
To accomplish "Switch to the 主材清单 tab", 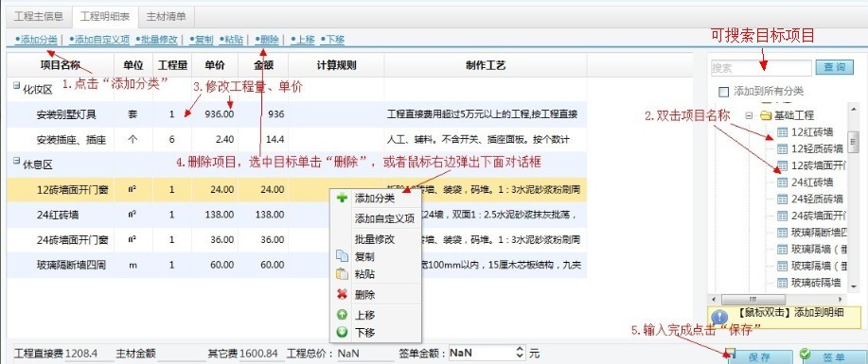I will (x=166, y=16).
